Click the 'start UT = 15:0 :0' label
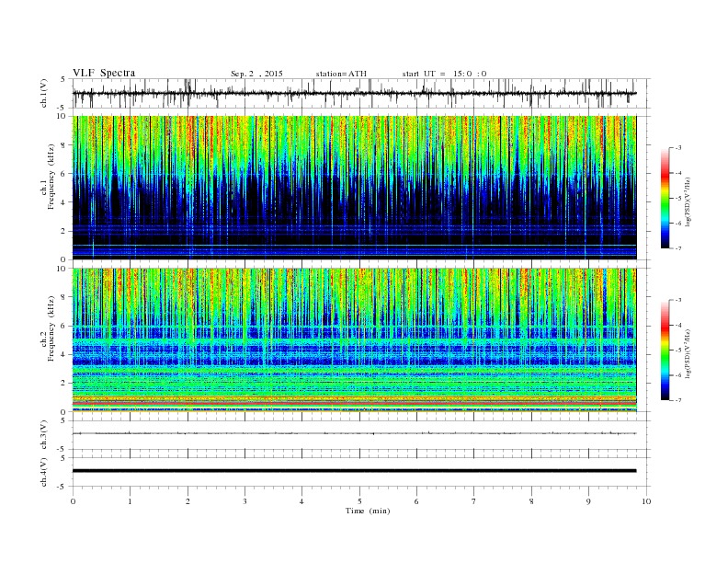Image resolution: width=728 pixels, height=563 pixels. [444, 74]
